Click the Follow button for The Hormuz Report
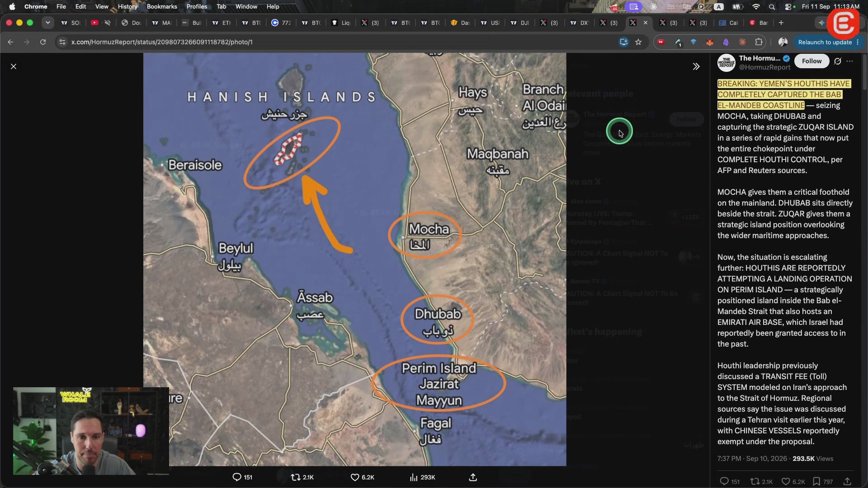 point(811,61)
